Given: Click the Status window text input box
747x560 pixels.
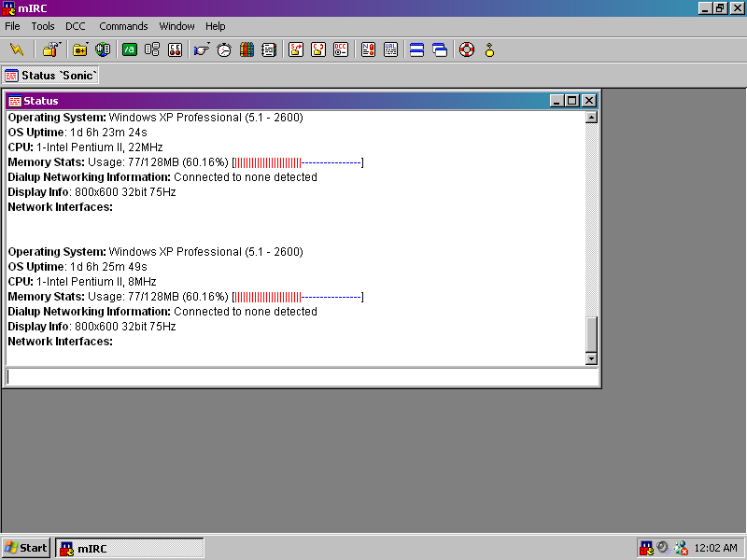Looking at the screenshot, I should pos(301,377).
